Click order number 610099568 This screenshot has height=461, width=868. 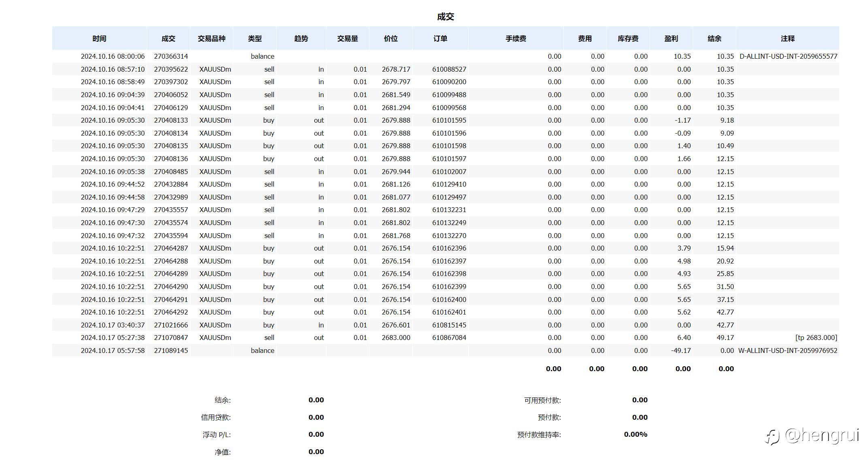click(449, 108)
